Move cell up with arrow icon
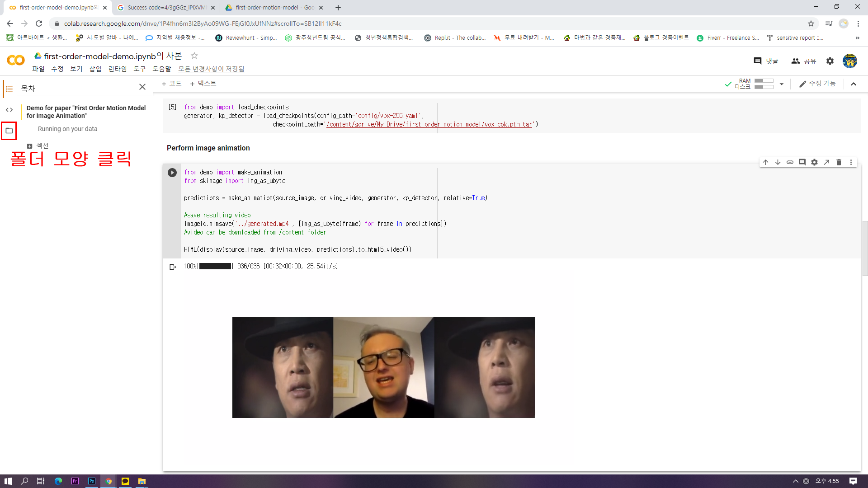Viewport: 868px width, 488px height. (x=765, y=162)
